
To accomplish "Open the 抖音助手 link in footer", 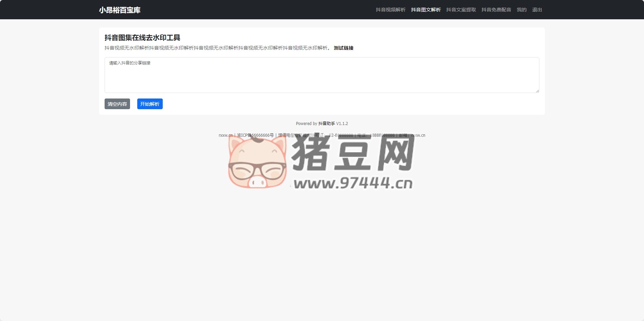I will pyautogui.click(x=326, y=124).
